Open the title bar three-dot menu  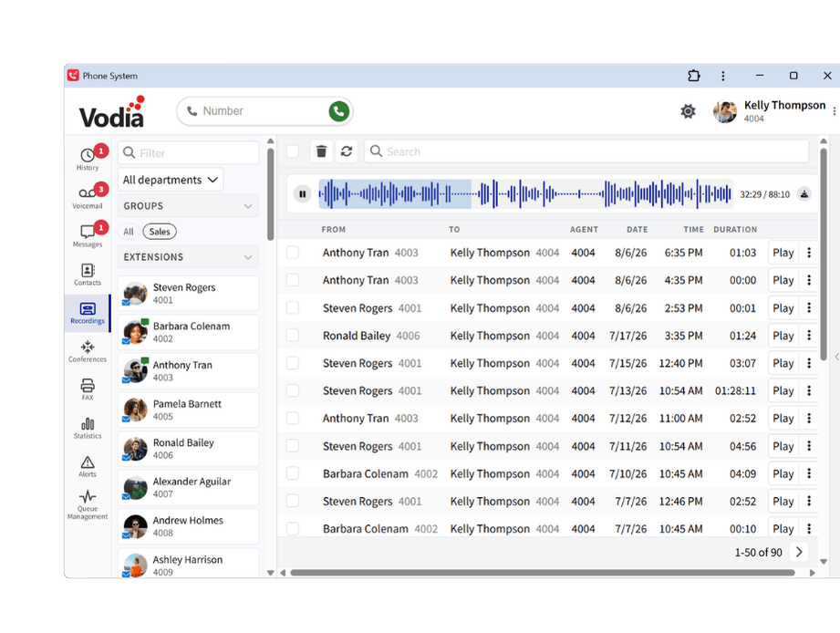722,76
